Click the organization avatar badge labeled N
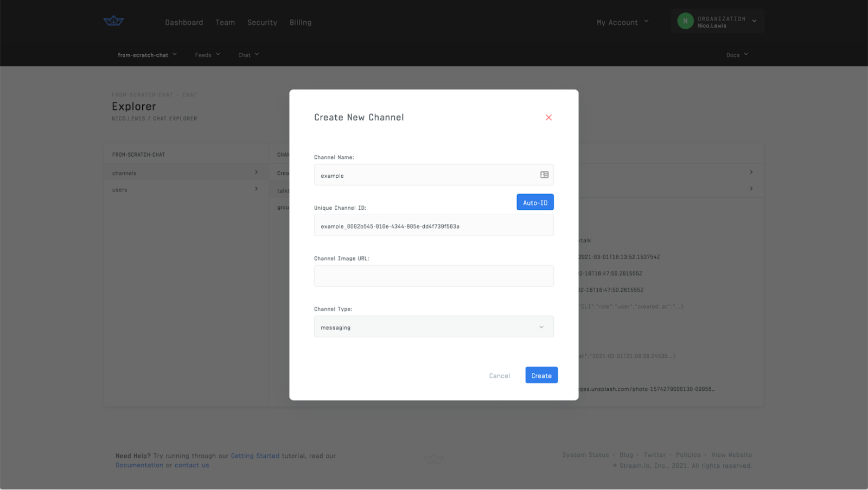 (x=685, y=21)
